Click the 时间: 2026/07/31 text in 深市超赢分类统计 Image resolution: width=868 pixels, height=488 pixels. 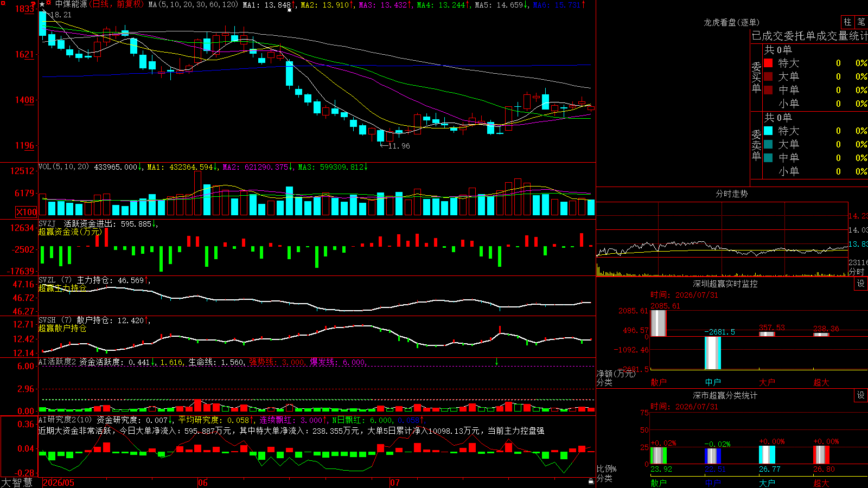tap(684, 407)
